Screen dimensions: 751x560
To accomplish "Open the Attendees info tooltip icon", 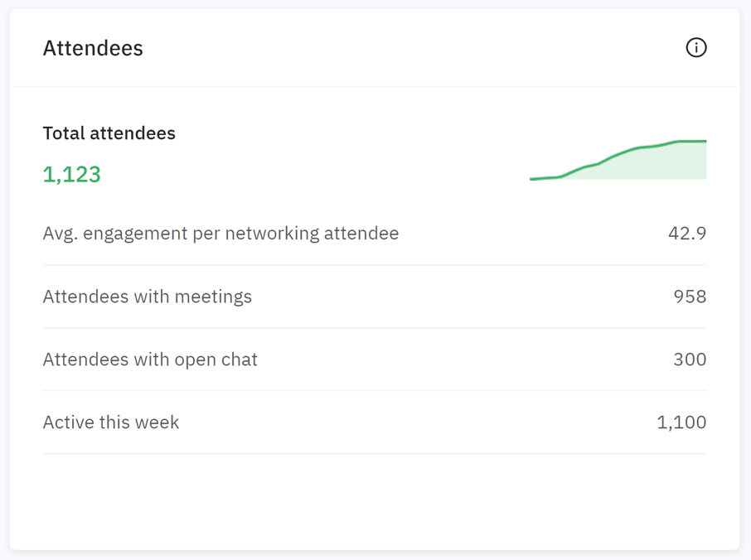I will [x=697, y=48].
